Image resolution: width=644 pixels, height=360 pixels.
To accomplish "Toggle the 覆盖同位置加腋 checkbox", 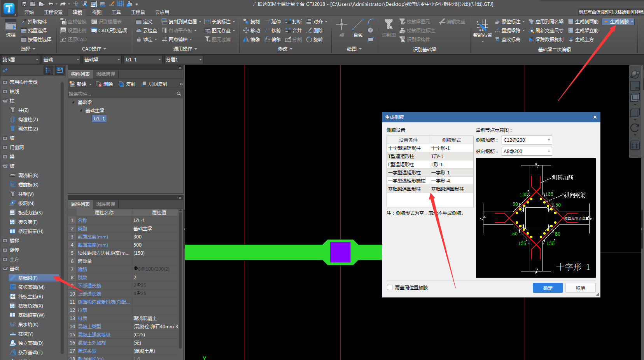I will tap(390, 288).
